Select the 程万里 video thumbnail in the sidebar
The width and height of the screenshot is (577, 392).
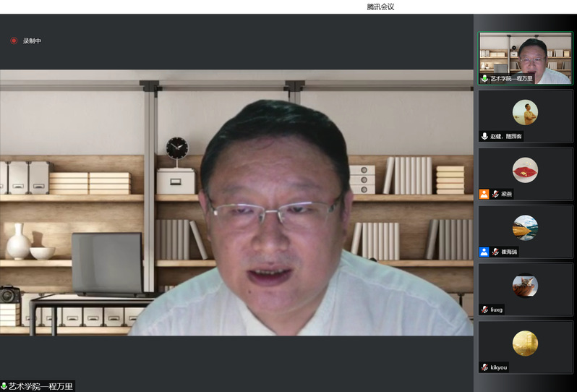[x=525, y=58]
